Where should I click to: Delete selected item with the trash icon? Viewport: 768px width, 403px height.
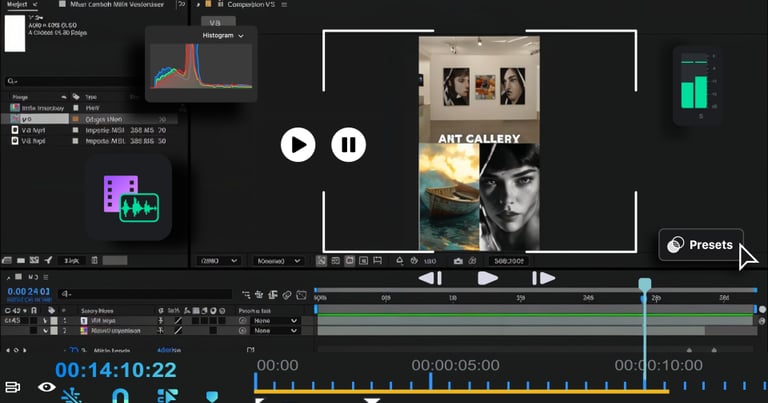(x=95, y=261)
